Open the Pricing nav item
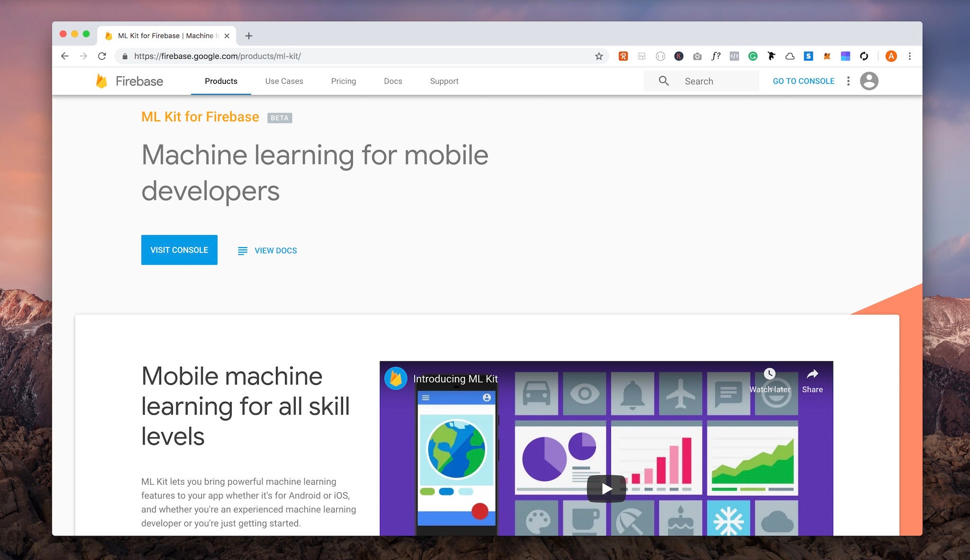This screenshot has height=560, width=970. pos(343,81)
